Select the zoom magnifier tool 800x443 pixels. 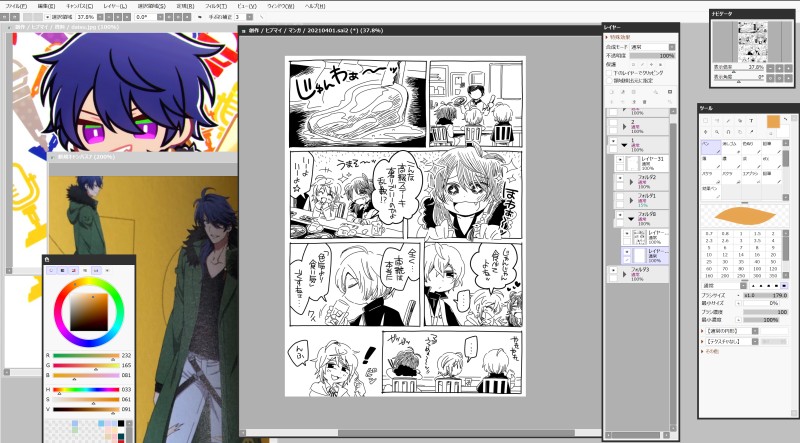pos(717,132)
